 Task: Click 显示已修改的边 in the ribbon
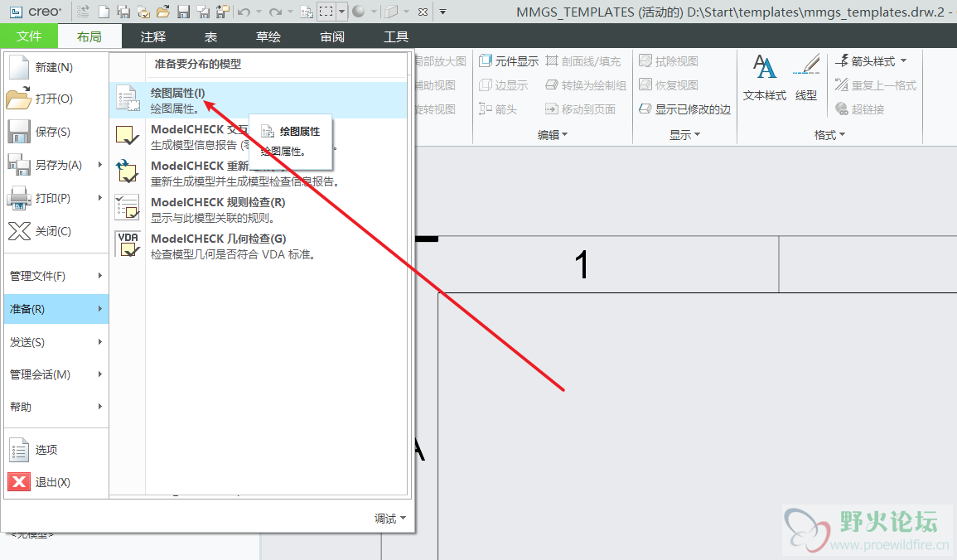coord(684,109)
